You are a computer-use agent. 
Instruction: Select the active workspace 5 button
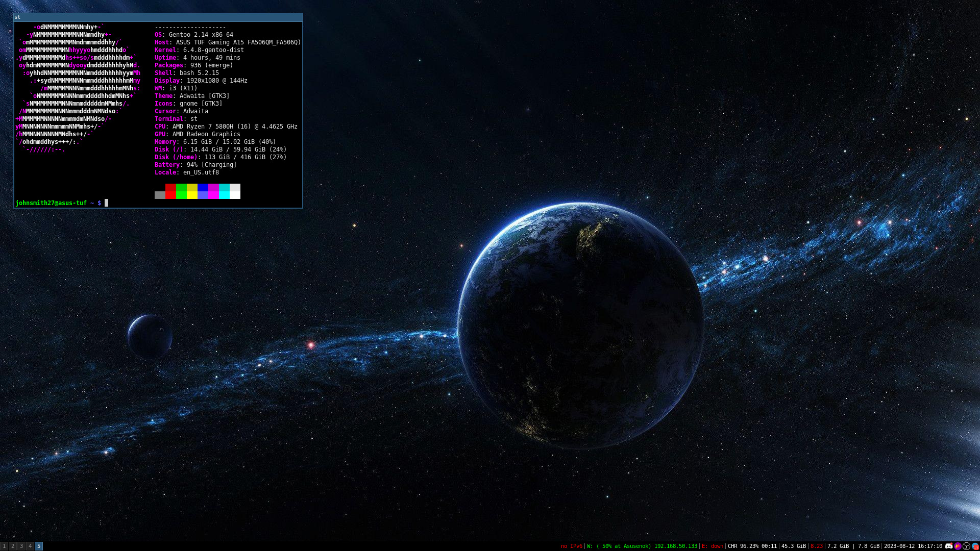pos(39,546)
